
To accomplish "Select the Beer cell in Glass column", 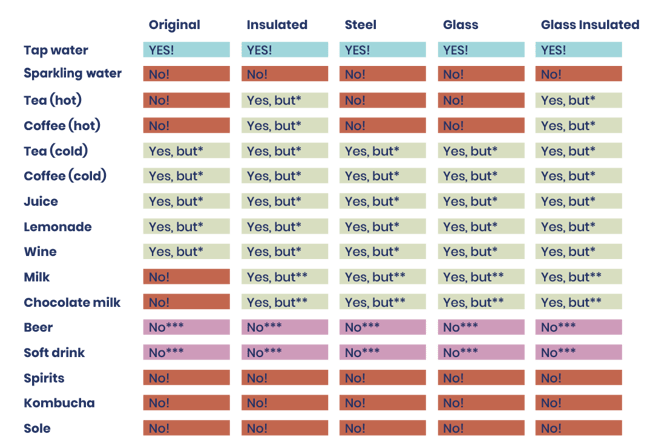I will [481, 327].
